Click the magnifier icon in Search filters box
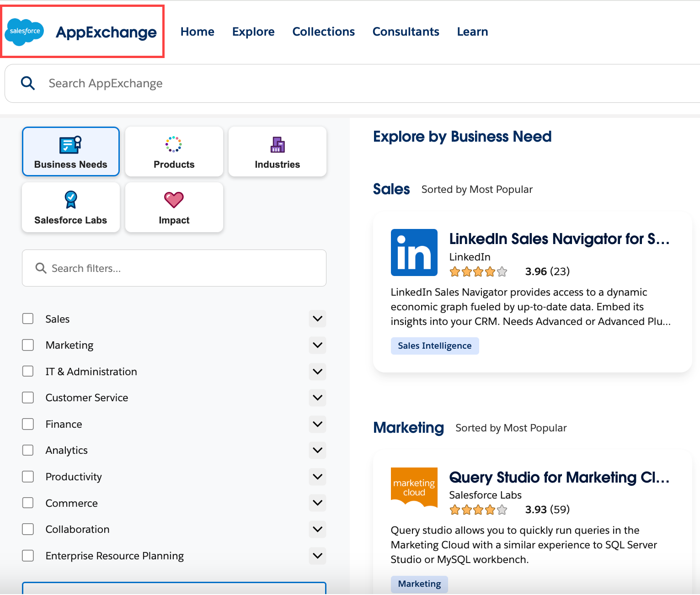Image resolution: width=700 pixels, height=595 pixels. [41, 268]
